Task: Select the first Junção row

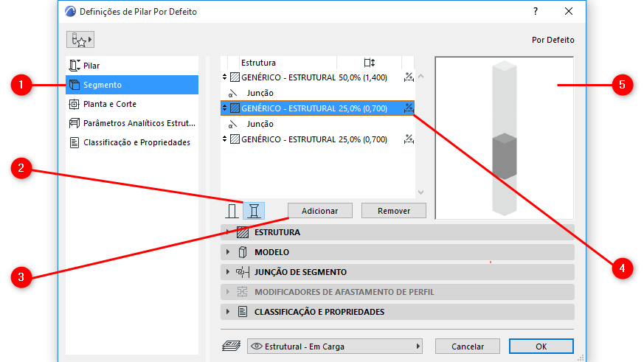Action: click(x=317, y=93)
